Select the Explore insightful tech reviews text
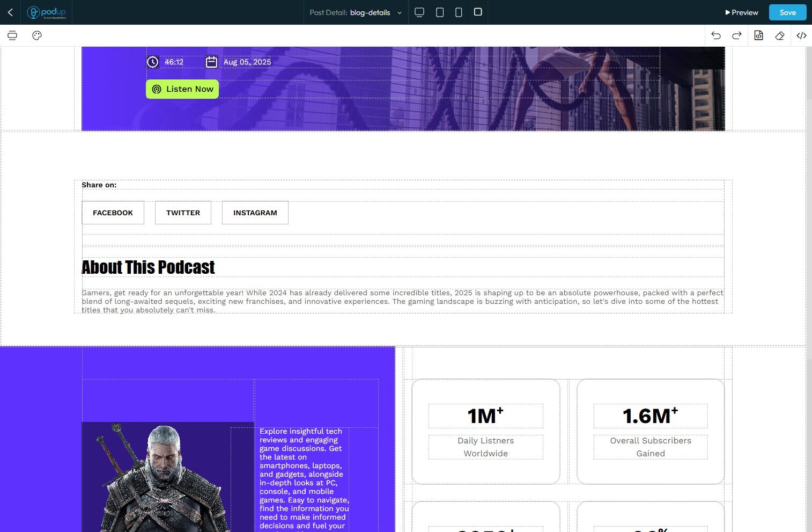 pos(304,479)
